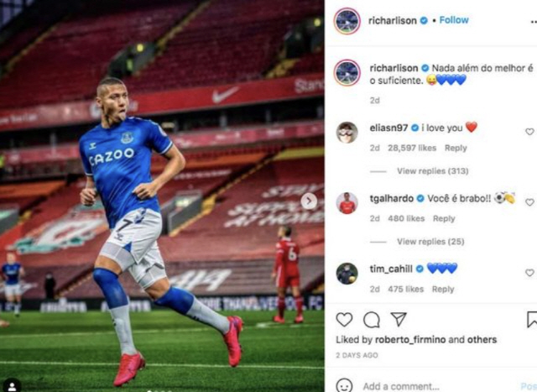
Task: Go to next photo with arrow
Action: (x=309, y=201)
